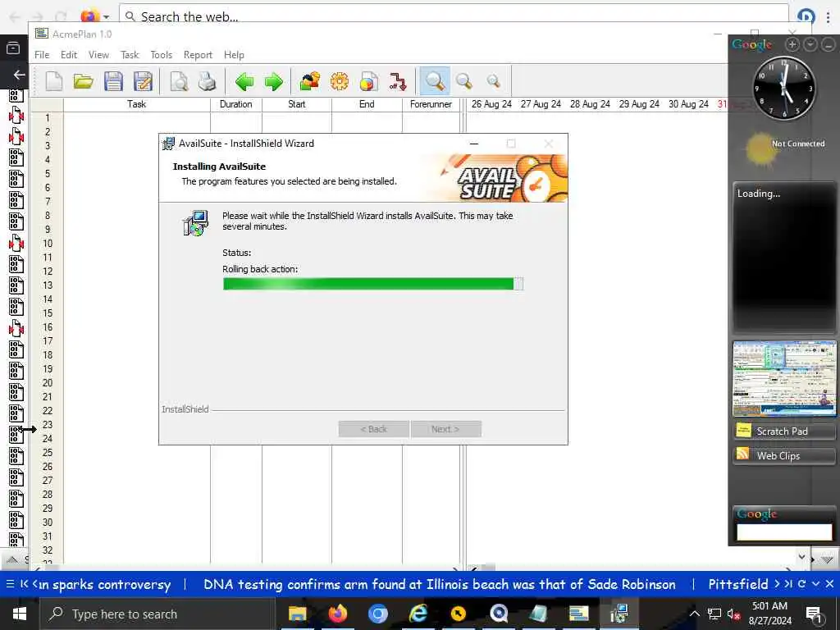Click the weather sun 'Not Connected' gadget

(783, 148)
